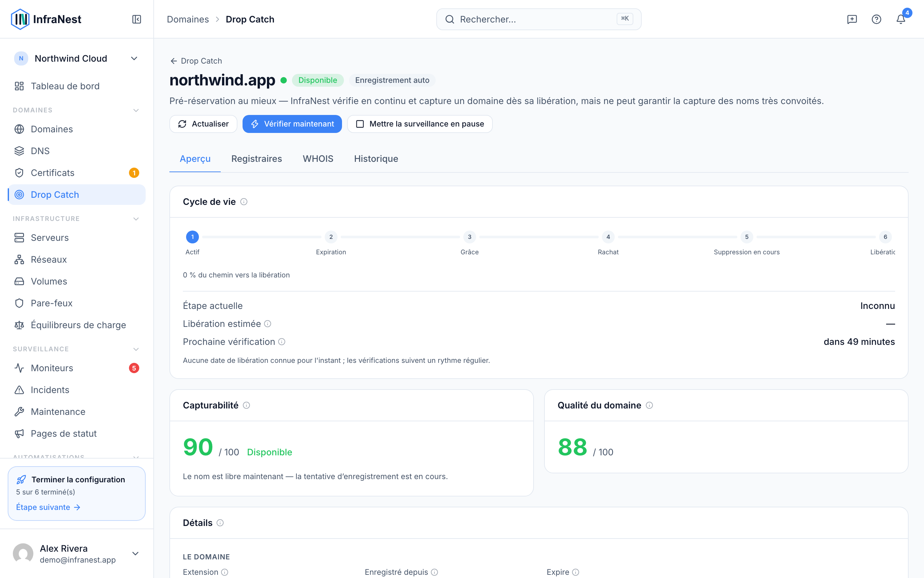Select lifecycle step 1 Actif
Screen dimensions: 924x578
pos(193,237)
